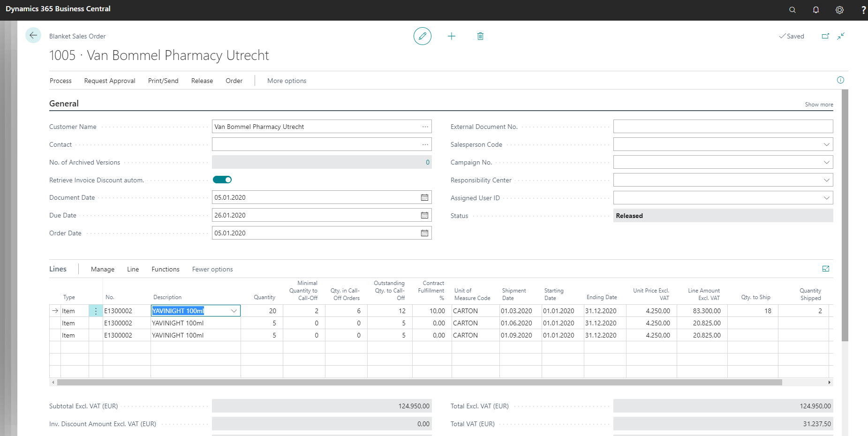
Task: Delete the blanket order with the trash icon
Action: [x=480, y=36]
